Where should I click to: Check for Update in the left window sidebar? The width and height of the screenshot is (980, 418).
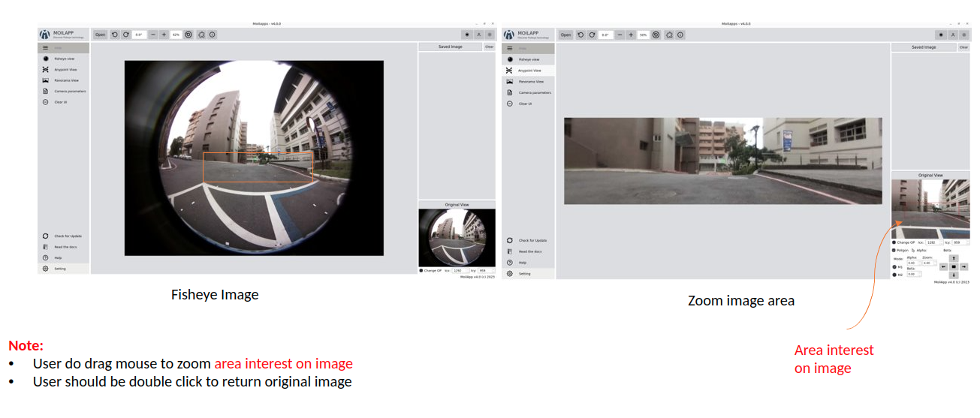point(64,236)
